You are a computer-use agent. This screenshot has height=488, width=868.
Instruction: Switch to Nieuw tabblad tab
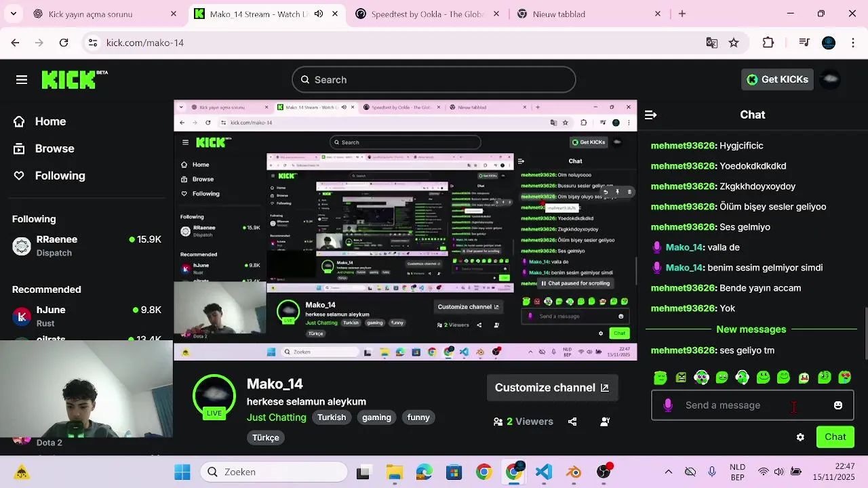pos(587,14)
